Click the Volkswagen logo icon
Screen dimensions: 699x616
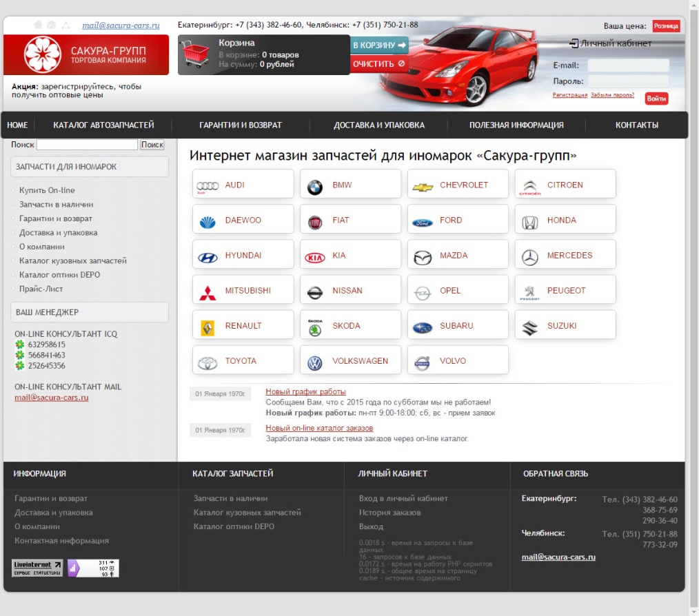click(315, 363)
